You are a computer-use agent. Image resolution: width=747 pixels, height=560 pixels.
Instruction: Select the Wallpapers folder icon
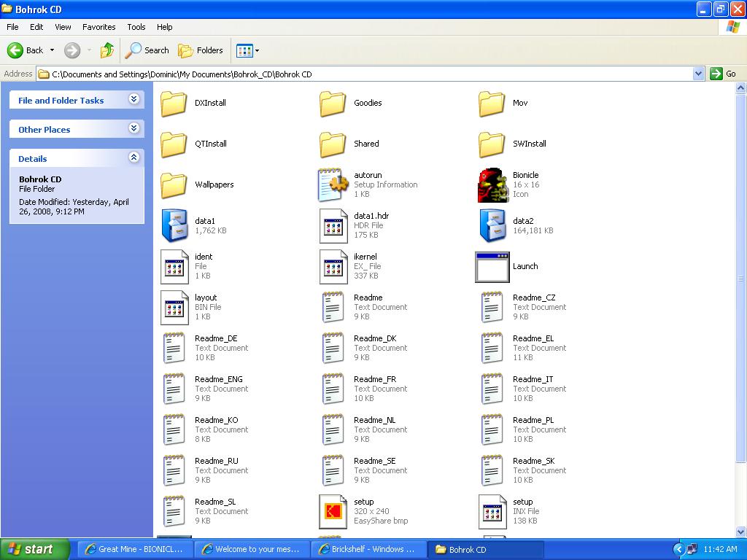coord(174,185)
